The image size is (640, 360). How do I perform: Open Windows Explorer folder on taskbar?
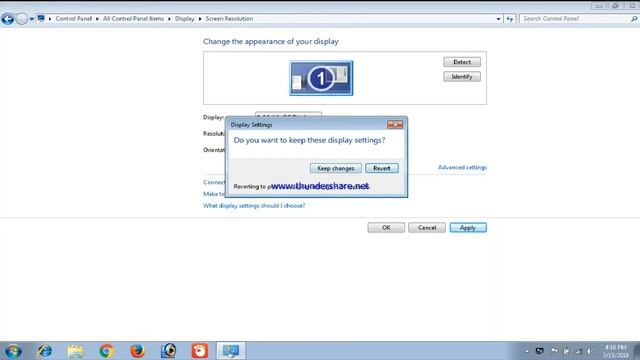76,351
